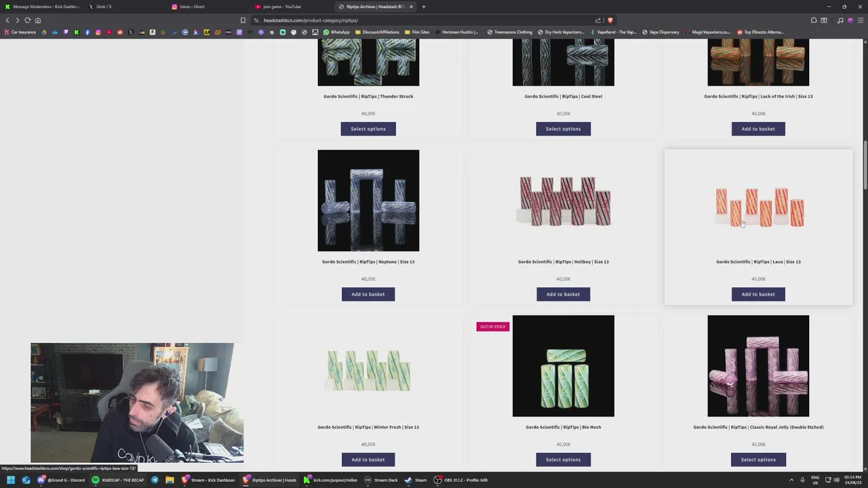This screenshot has width=868, height=488.
Task: Show hidden system tray icons
Action: 791,480
